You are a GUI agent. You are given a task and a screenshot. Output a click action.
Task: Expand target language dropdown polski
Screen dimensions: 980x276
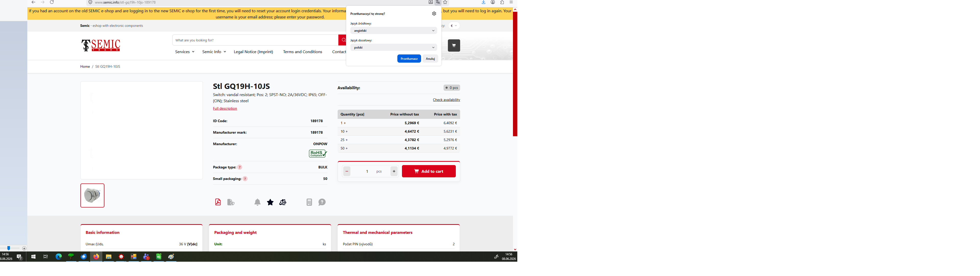pos(393,47)
